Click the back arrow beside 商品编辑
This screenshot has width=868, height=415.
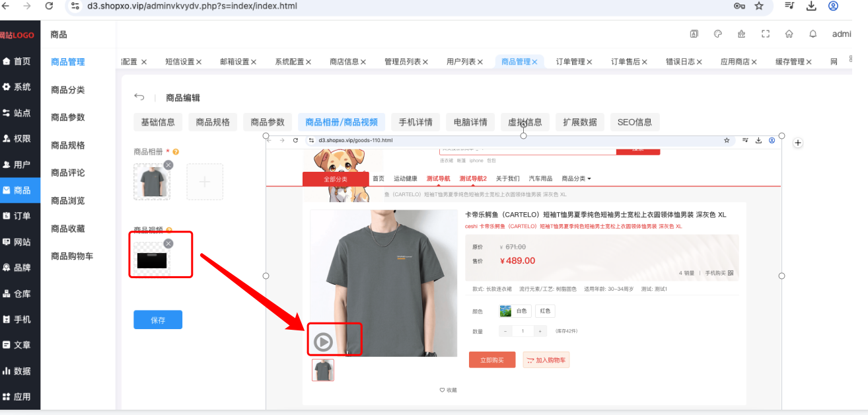coord(139,97)
